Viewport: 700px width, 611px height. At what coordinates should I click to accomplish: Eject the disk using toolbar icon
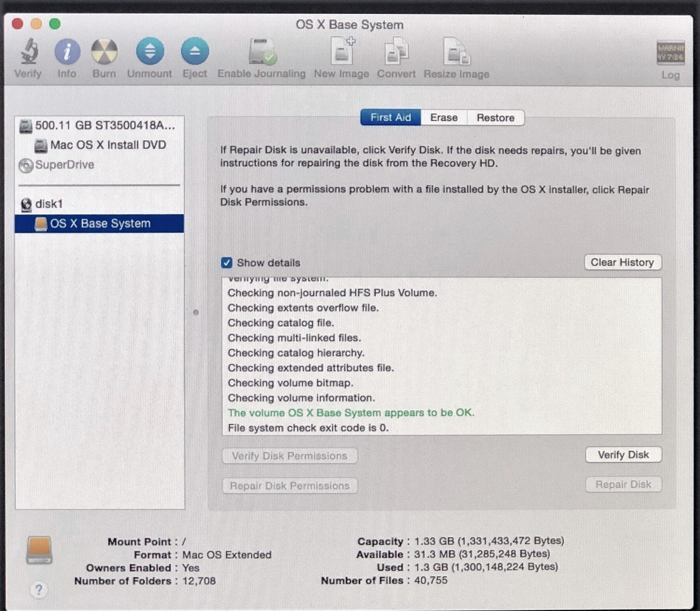pyautogui.click(x=195, y=51)
